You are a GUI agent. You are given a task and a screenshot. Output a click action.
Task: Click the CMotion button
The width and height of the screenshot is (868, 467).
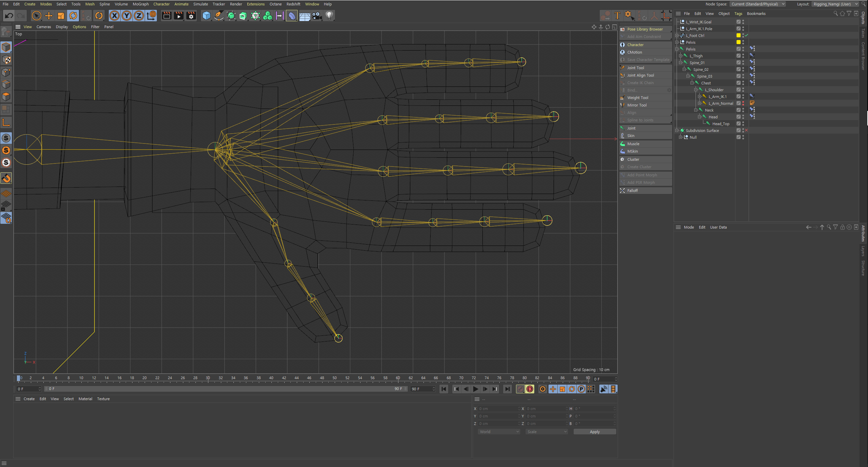(x=645, y=52)
